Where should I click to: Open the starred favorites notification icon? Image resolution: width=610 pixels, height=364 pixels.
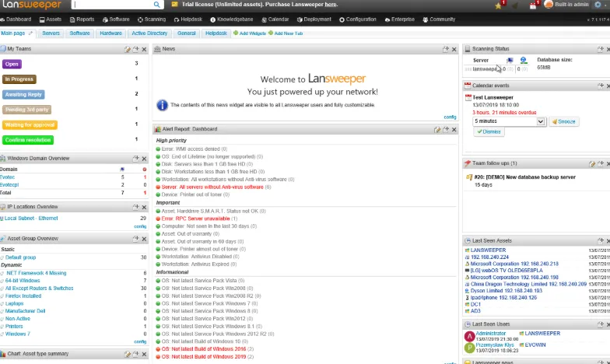498,5
